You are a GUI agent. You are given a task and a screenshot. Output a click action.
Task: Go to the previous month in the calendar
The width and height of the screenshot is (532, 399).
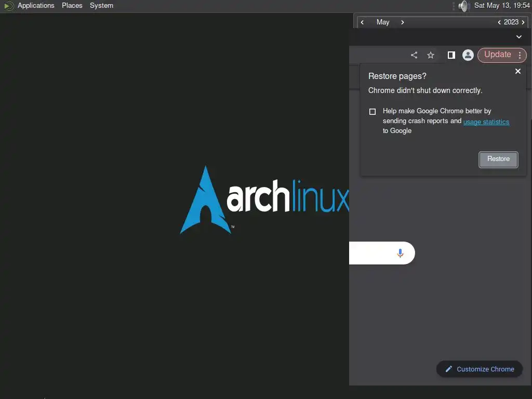tap(362, 22)
